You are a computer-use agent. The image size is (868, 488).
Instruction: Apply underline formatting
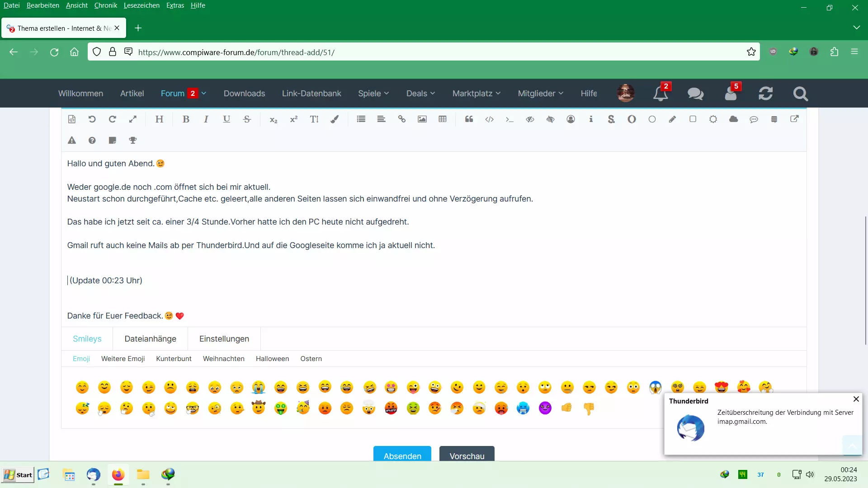coord(226,119)
